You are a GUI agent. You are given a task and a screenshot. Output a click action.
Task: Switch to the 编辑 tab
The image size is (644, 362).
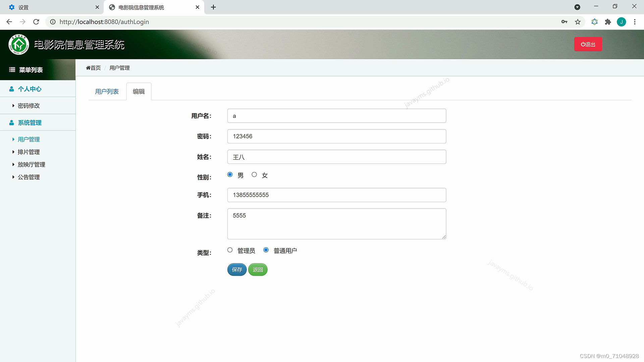pos(139,92)
